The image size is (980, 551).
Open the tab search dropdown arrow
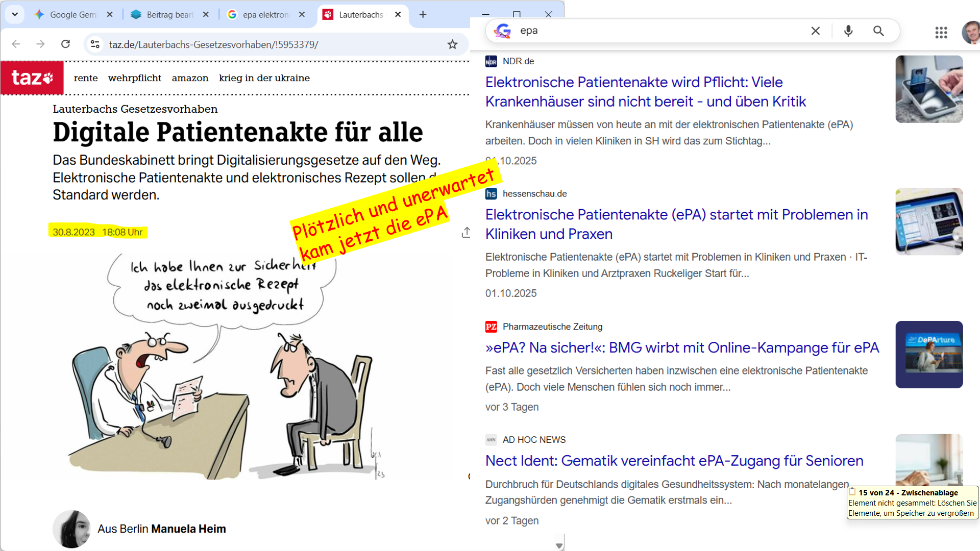(15, 14)
